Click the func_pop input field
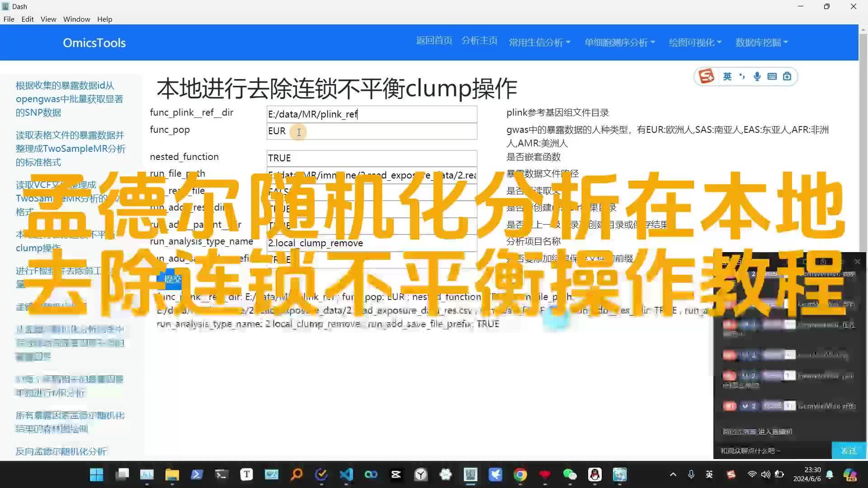This screenshot has height=488, width=868. pyautogui.click(x=372, y=131)
